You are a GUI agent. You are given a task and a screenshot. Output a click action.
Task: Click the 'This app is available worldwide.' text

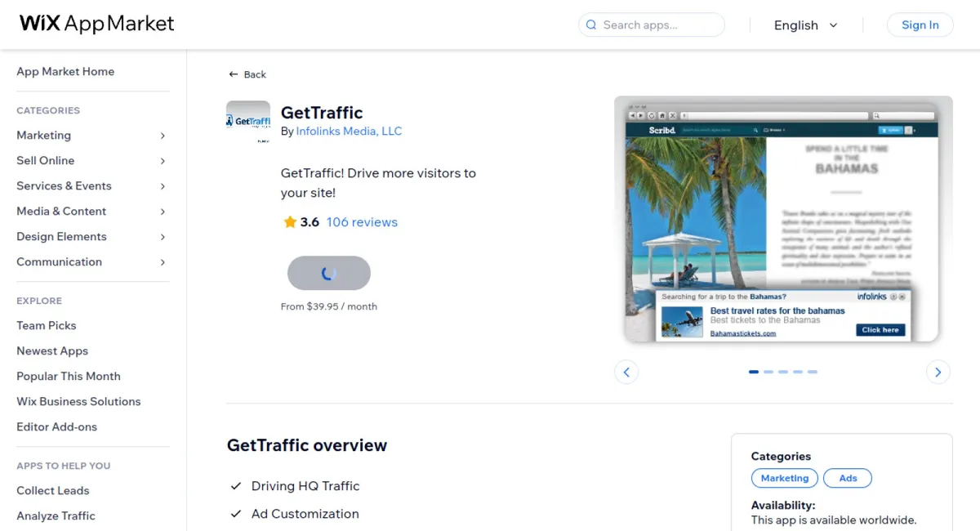tap(834, 520)
